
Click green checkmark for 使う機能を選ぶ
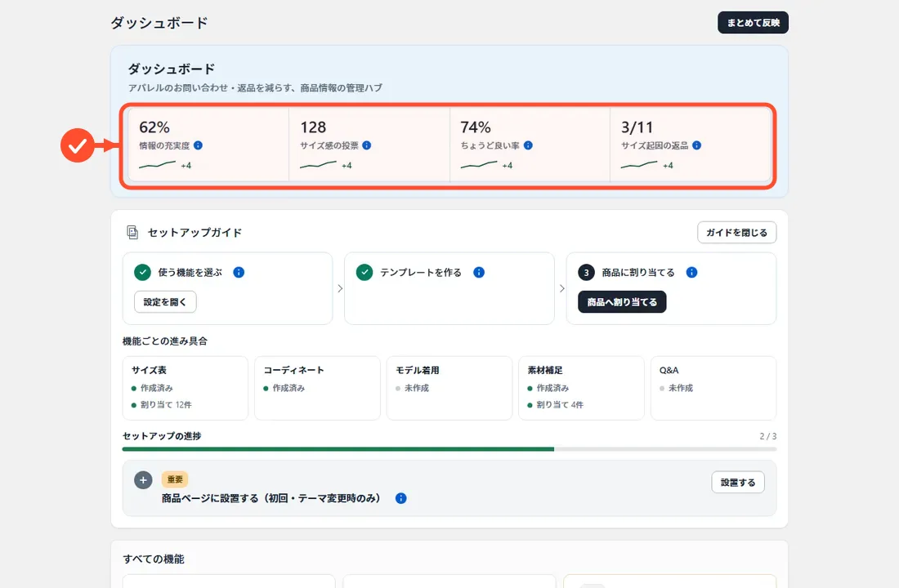[x=142, y=272]
